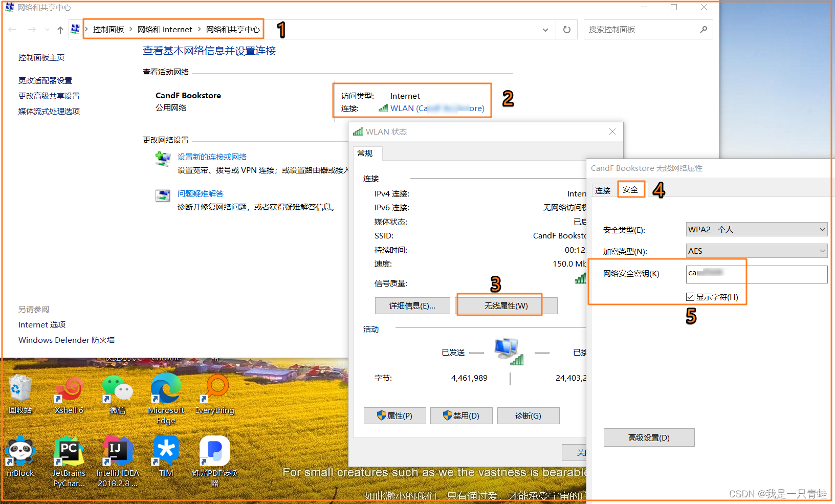Viewport: 835px width, 504px height.
Task: Expand the address bar history dropdown arrow
Action: click(x=545, y=29)
